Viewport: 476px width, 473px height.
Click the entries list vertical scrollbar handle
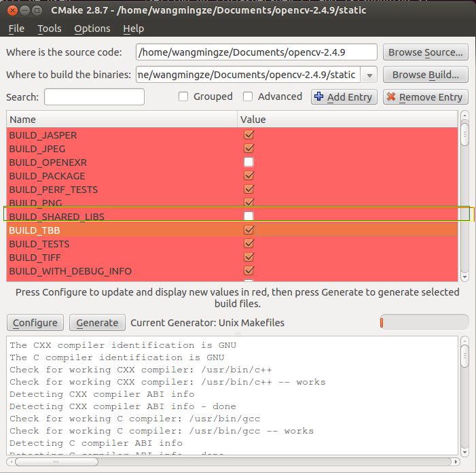(x=464, y=133)
